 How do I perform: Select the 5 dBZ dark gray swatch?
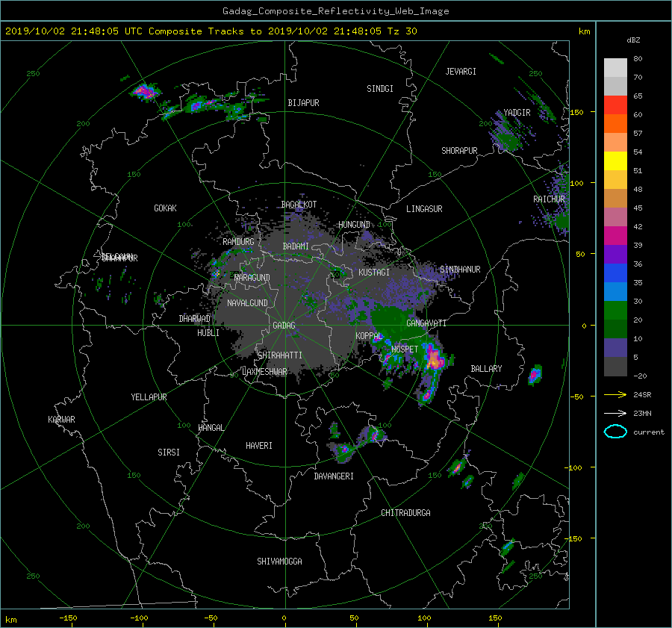tap(615, 367)
